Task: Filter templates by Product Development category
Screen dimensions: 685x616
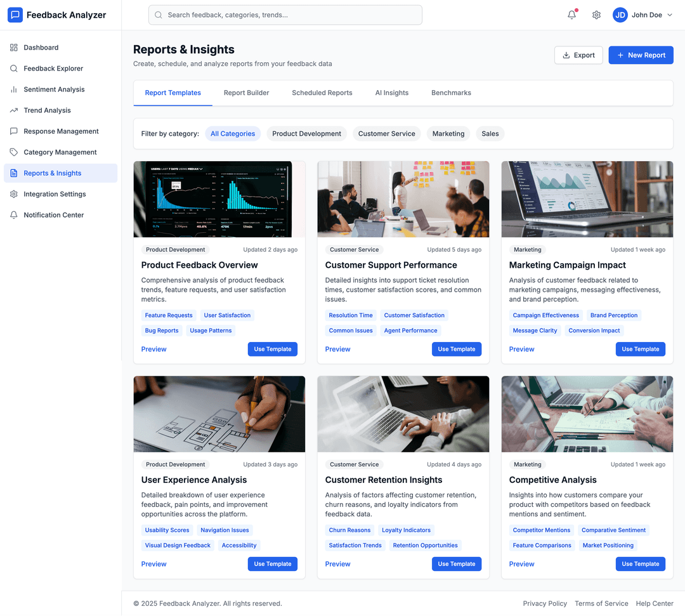Action: (306, 134)
